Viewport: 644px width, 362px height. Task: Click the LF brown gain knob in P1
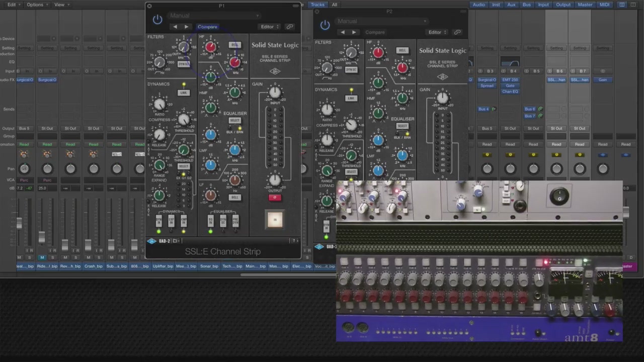210,196
